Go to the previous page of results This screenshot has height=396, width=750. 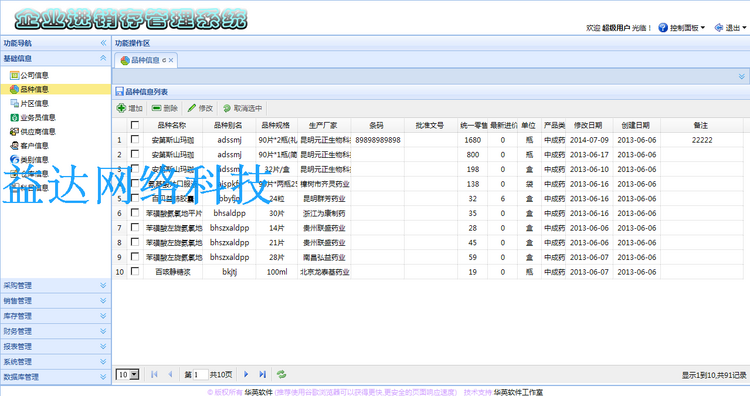(170, 374)
